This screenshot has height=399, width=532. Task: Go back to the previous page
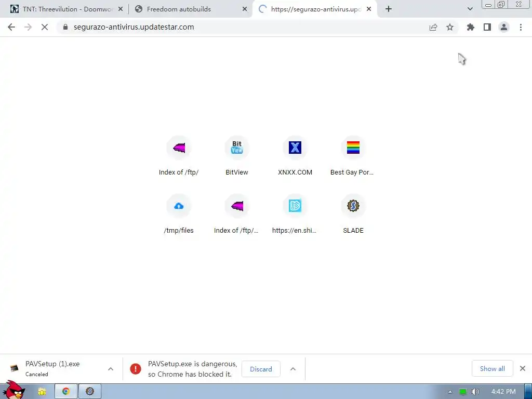click(11, 27)
